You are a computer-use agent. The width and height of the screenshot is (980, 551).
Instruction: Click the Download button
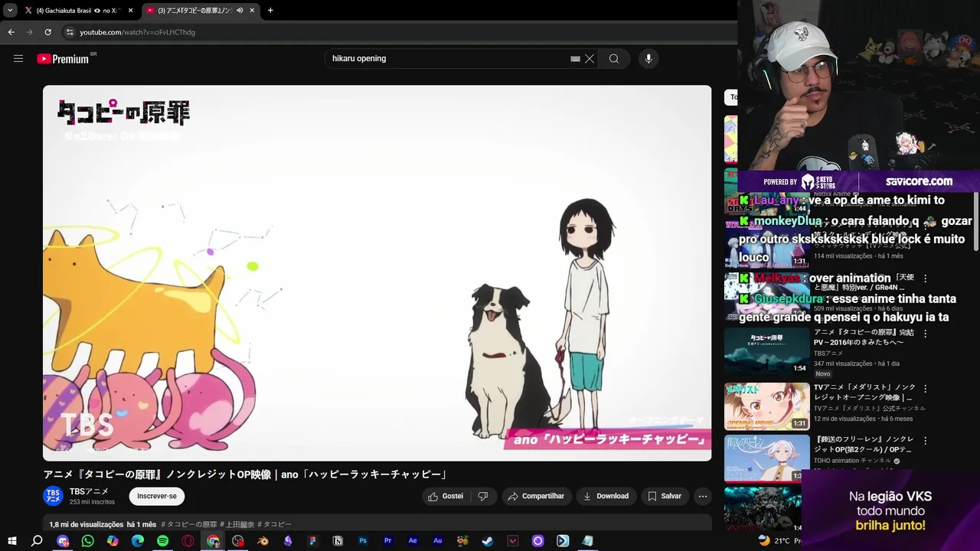(606, 496)
